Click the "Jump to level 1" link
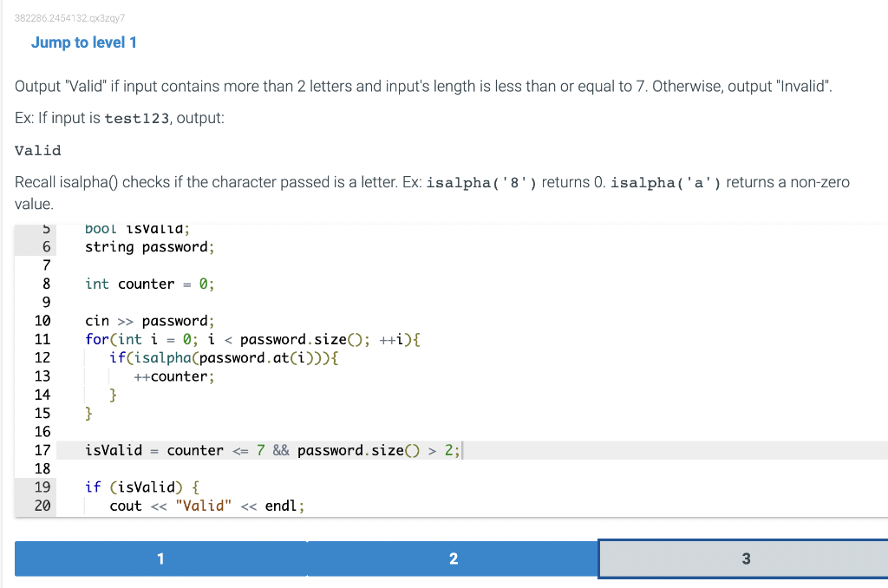 (84, 42)
